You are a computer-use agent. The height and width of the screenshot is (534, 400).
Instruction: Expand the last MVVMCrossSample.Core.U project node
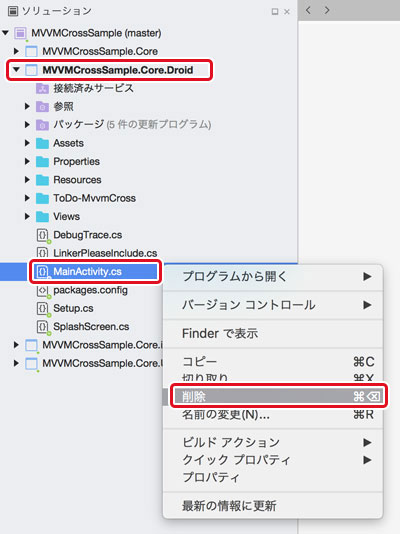(16, 364)
